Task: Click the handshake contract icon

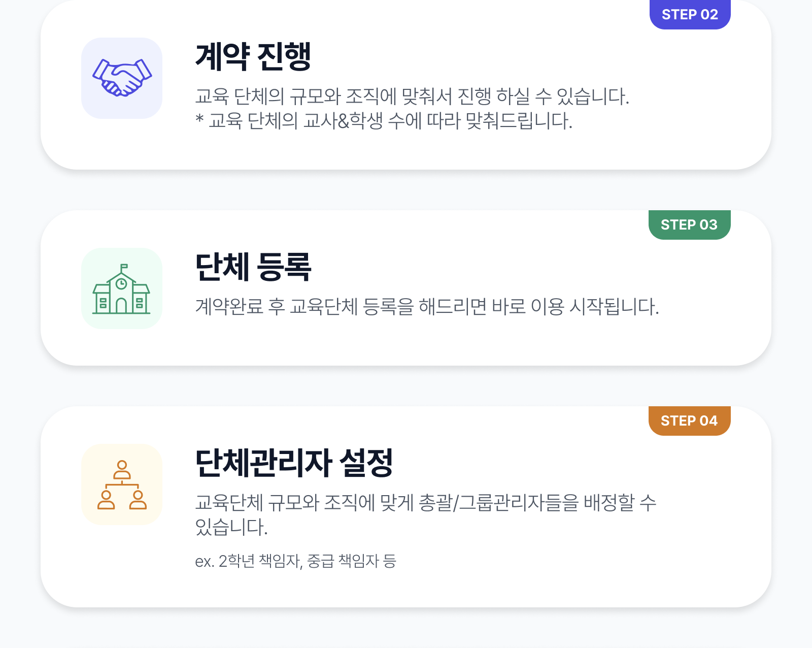Action: tap(122, 78)
